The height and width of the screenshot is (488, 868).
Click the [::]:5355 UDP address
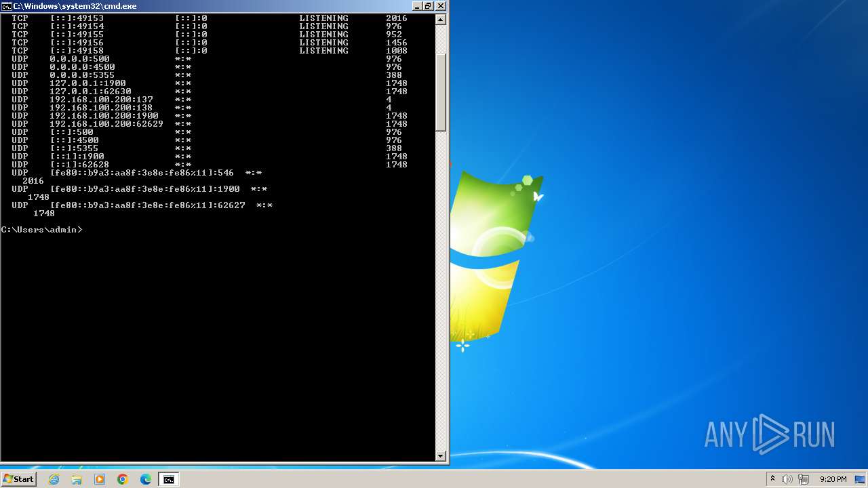click(74, 148)
